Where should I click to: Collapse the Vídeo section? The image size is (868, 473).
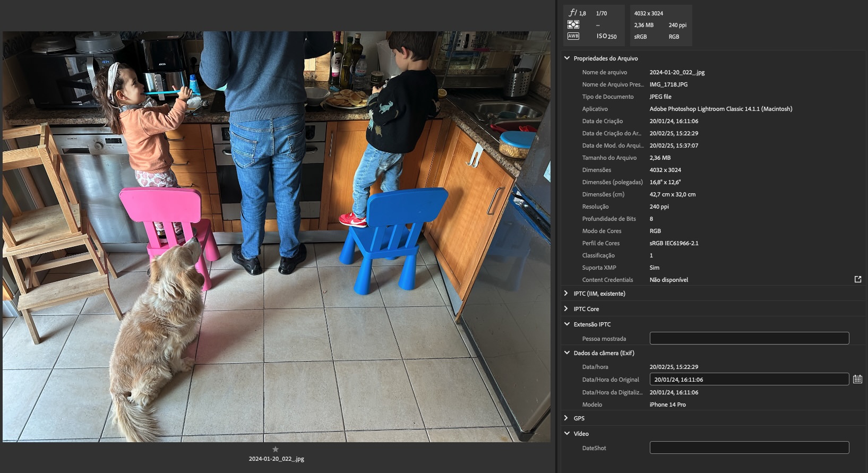coord(567,433)
